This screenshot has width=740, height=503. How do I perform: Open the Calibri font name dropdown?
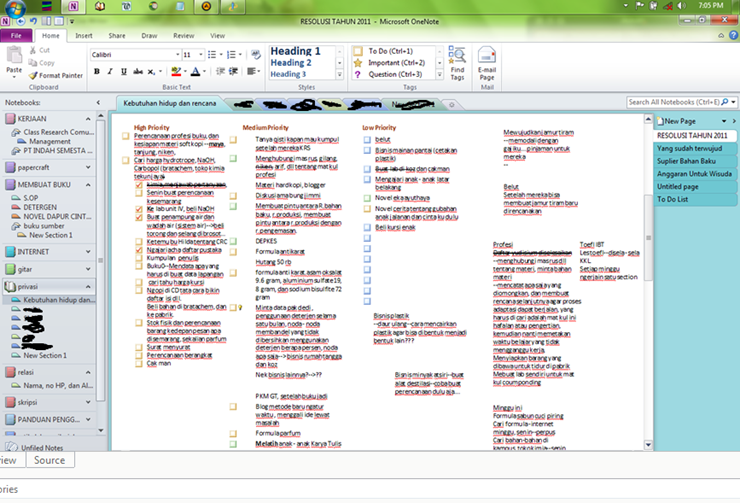click(177, 55)
